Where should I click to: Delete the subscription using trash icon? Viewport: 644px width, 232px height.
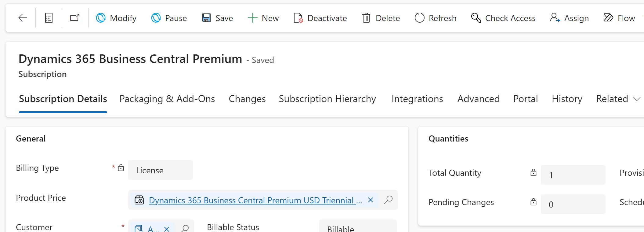381,18
